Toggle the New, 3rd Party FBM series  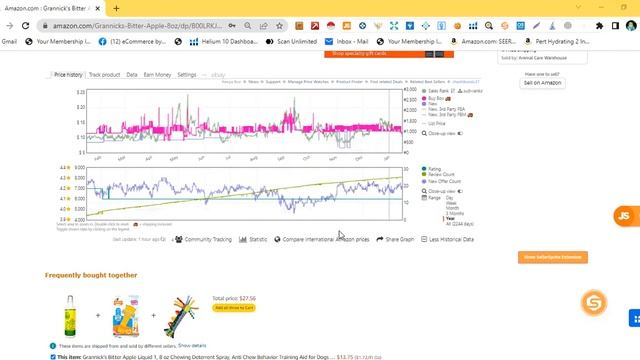coord(447,115)
